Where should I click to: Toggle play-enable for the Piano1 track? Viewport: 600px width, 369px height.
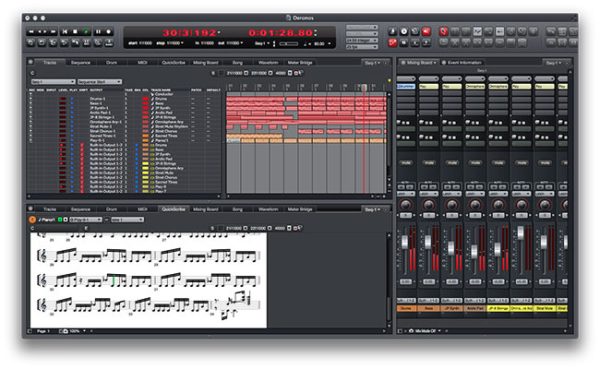click(x=72, y=140)
